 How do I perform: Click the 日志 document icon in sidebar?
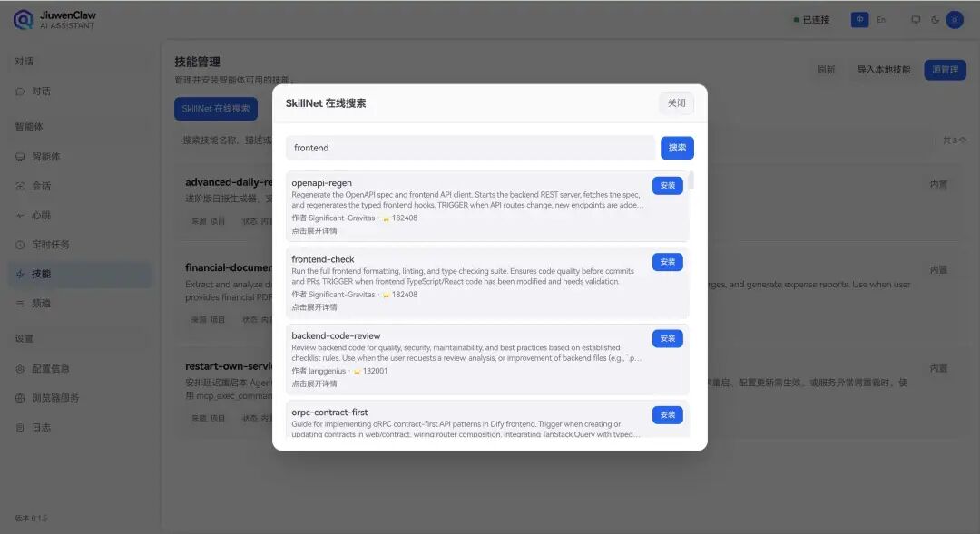click(20, 428)
